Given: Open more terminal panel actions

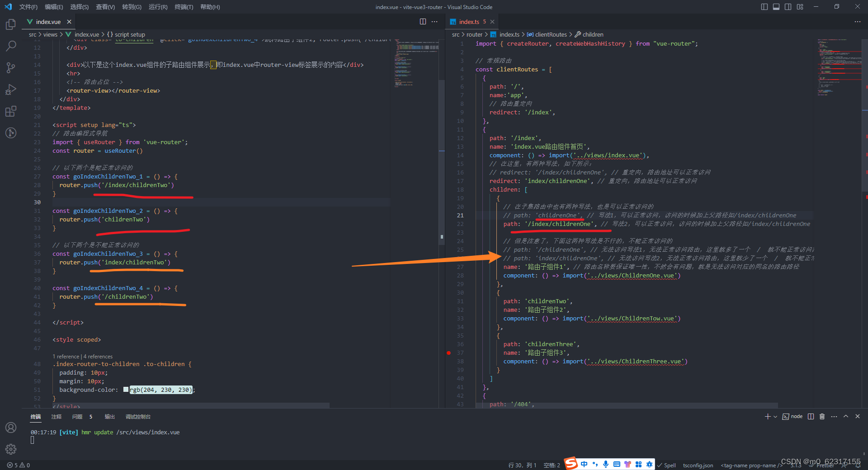Looking at the screenshot, I should pos(834,416).
